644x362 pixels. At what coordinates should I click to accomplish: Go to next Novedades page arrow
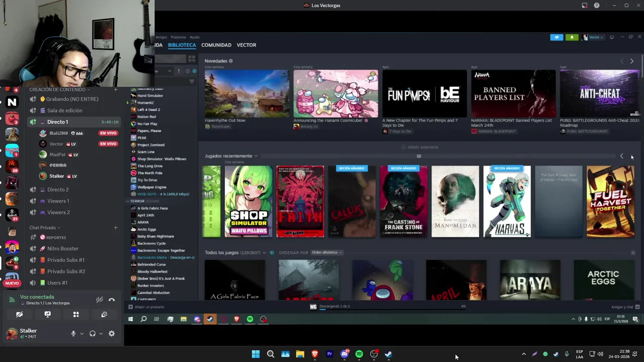[x=632, y=61]
